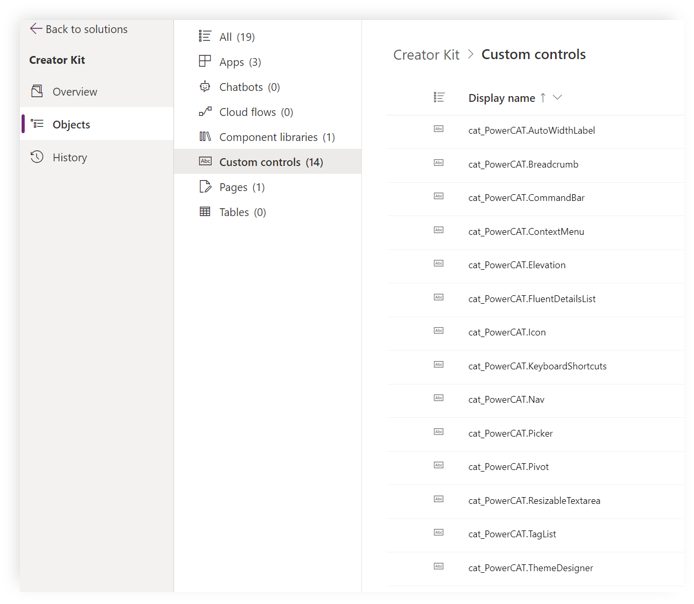This screenshot has height=604, width=694.
Task: Sort by the Display name column header
Action: tap(501, 98)
